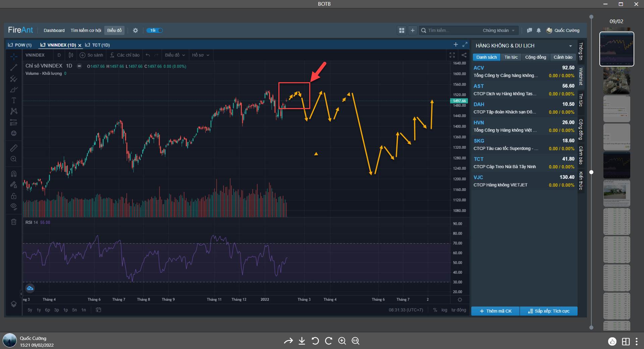The height and width of the screenshot is (349, 644).
Task: Rotate the image counterclockwise
Action: coord(315,341)
